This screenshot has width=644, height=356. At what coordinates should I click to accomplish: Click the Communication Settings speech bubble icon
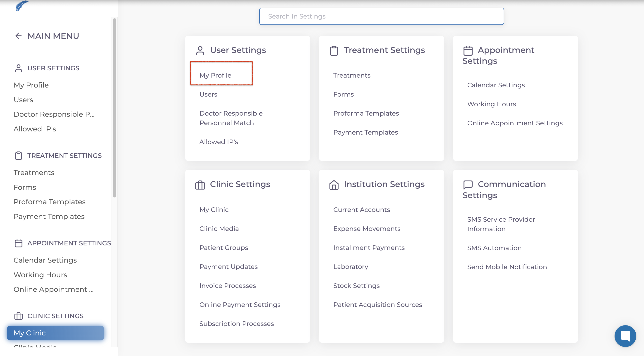coord(468,185)
